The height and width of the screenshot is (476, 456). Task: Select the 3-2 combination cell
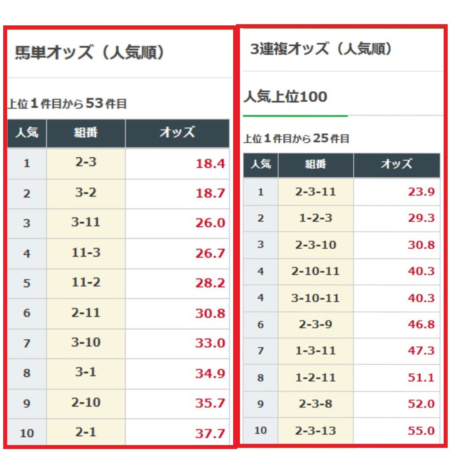pos(86,193)
